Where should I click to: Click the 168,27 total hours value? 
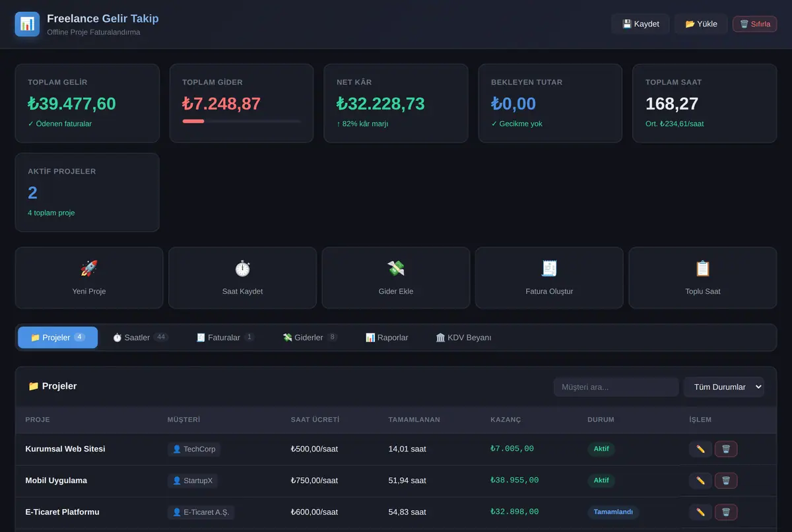tap(672, 104)
